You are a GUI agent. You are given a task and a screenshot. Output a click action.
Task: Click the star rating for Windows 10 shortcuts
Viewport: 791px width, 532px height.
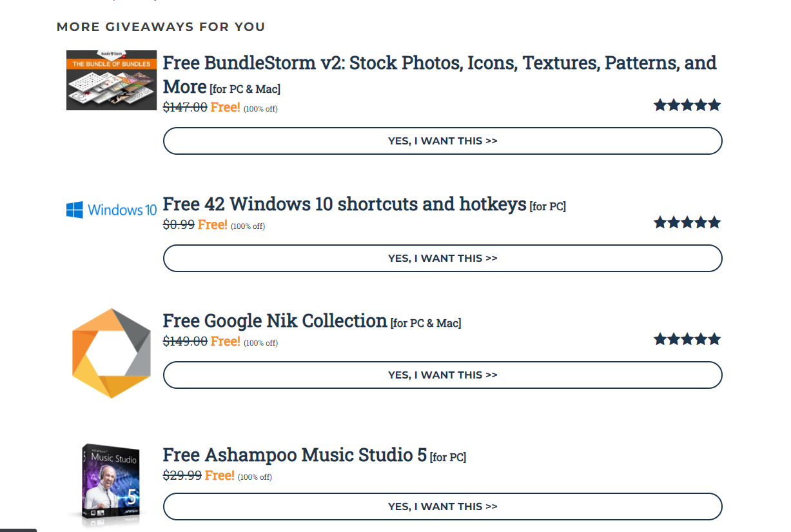(687, 222)
